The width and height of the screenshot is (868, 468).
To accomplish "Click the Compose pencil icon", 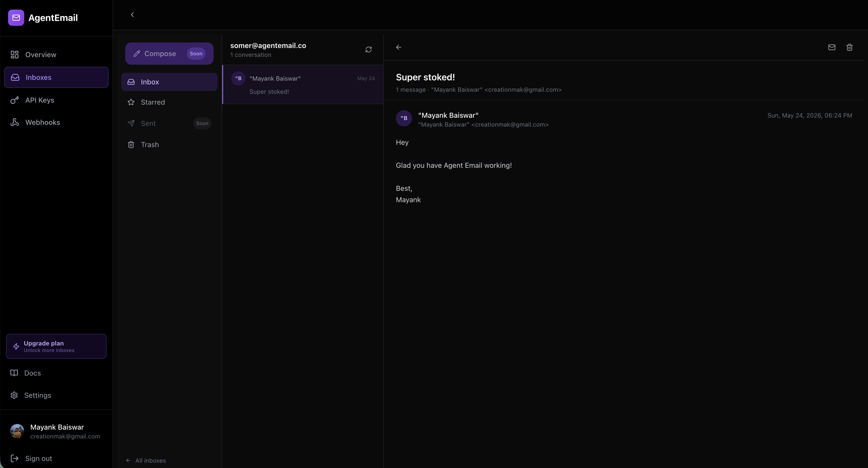I will click(137, 54).
